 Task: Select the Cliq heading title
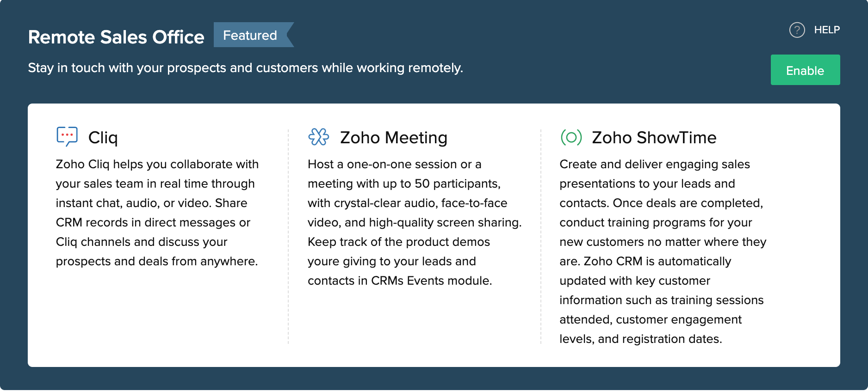click(103, 138)
